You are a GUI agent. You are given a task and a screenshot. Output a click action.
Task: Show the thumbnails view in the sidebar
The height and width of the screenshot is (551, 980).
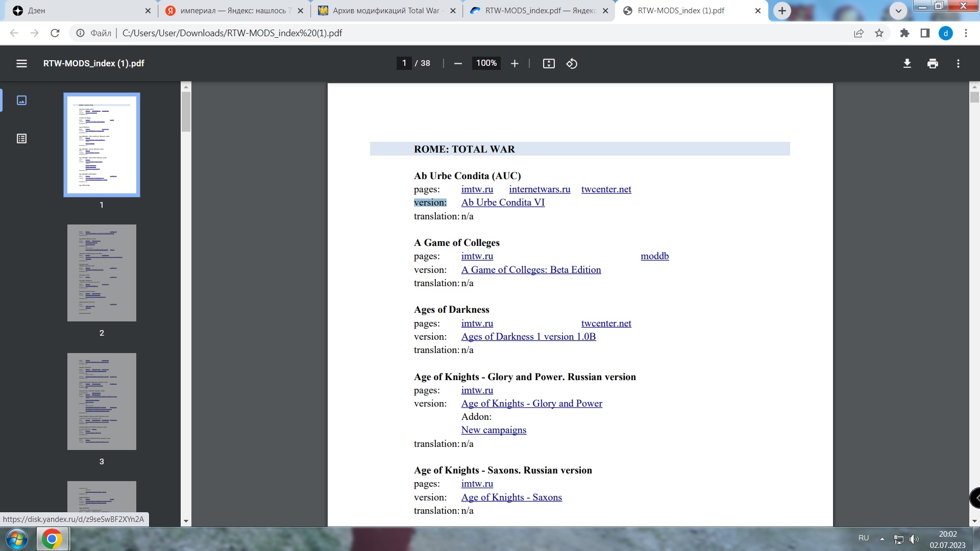(21, 101)
